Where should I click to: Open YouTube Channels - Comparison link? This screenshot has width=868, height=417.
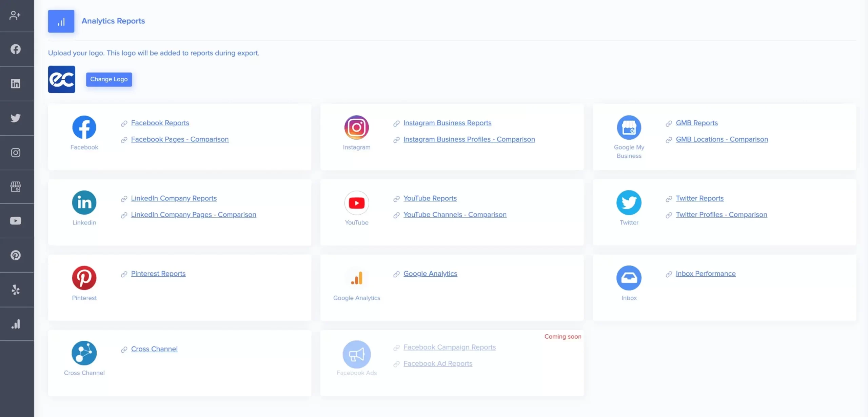click(x=455, y=215)
